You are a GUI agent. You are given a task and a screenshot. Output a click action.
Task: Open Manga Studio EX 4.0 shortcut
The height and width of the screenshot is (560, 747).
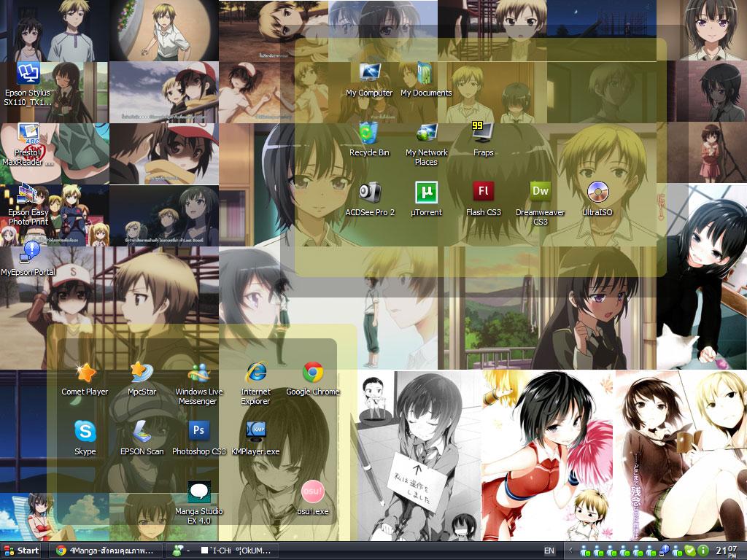(x=198, y=503)
